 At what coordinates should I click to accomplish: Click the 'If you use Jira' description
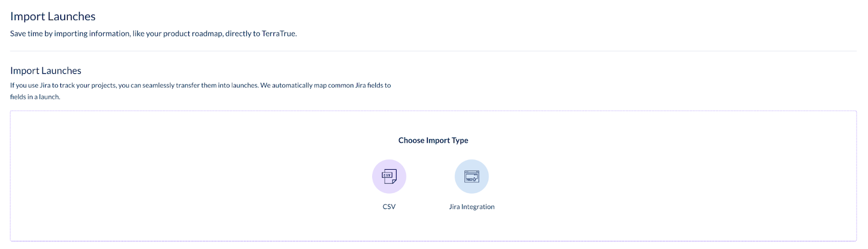pos(200,91)
